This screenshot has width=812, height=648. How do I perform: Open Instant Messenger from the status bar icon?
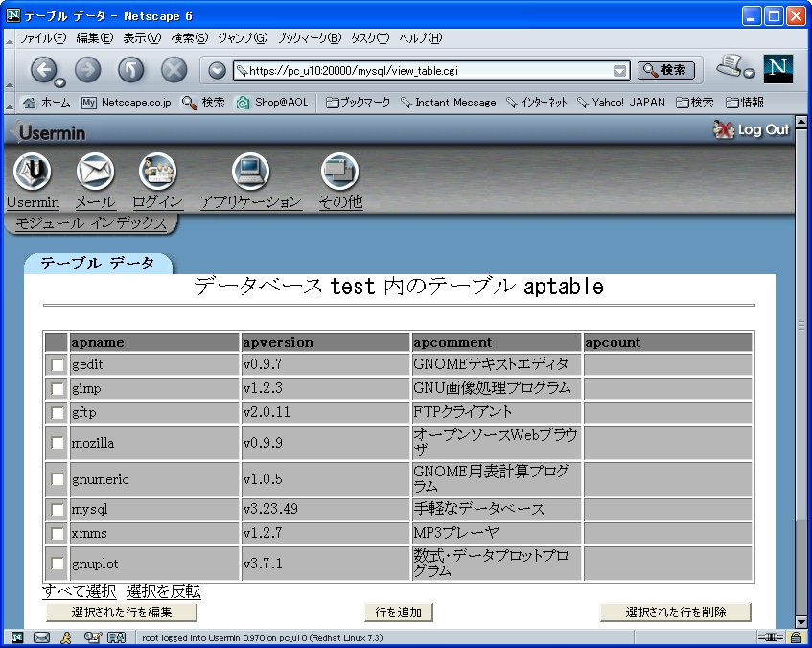coord(66,637)
